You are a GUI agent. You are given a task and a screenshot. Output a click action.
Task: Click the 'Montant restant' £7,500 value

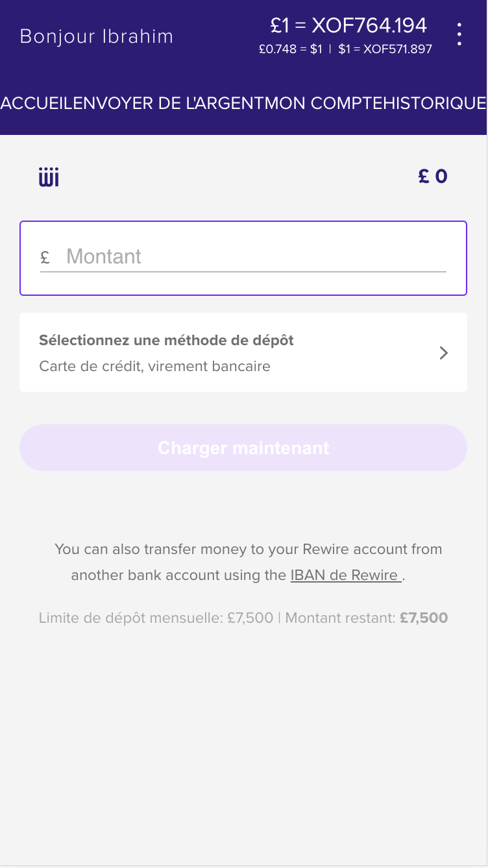pyautogui.click(x=424, y=618)
